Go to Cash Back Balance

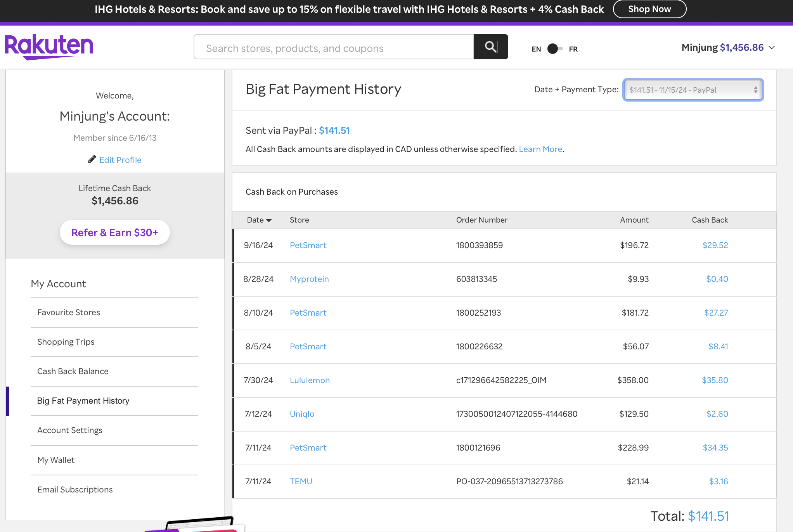[73, 371]
